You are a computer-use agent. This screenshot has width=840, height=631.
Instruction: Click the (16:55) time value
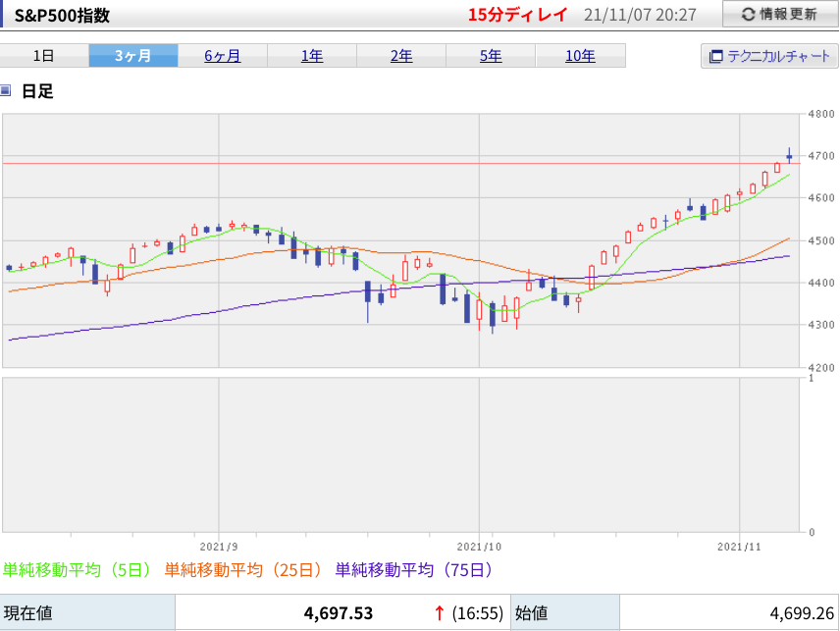coord(477,612)
